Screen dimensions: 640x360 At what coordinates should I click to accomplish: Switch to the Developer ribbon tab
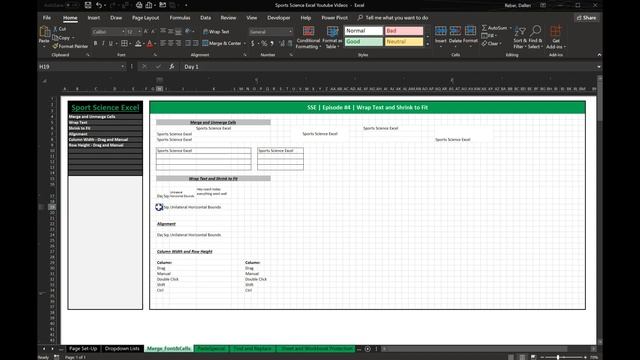coord(279,18)
